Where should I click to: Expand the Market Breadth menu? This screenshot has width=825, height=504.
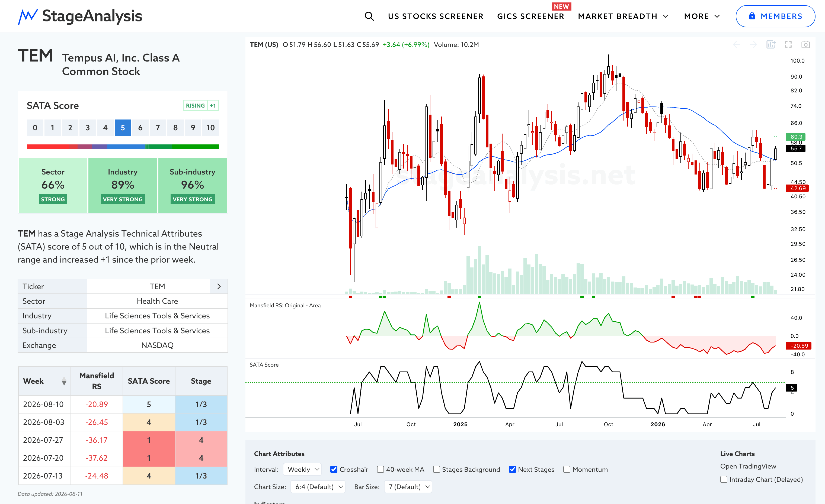[x=623, y=16]
